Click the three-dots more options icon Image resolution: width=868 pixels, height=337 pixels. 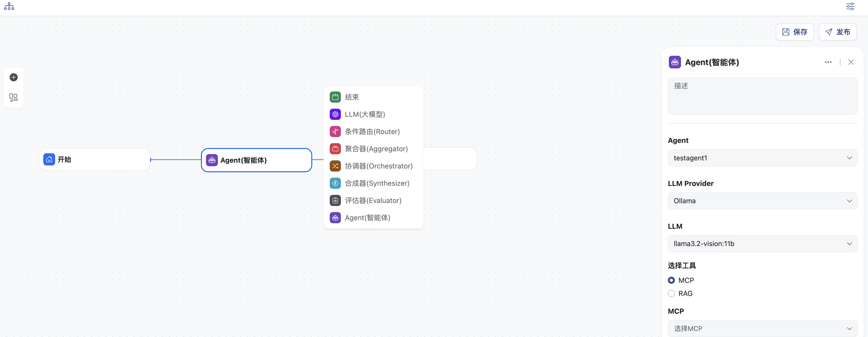(828, 62)
